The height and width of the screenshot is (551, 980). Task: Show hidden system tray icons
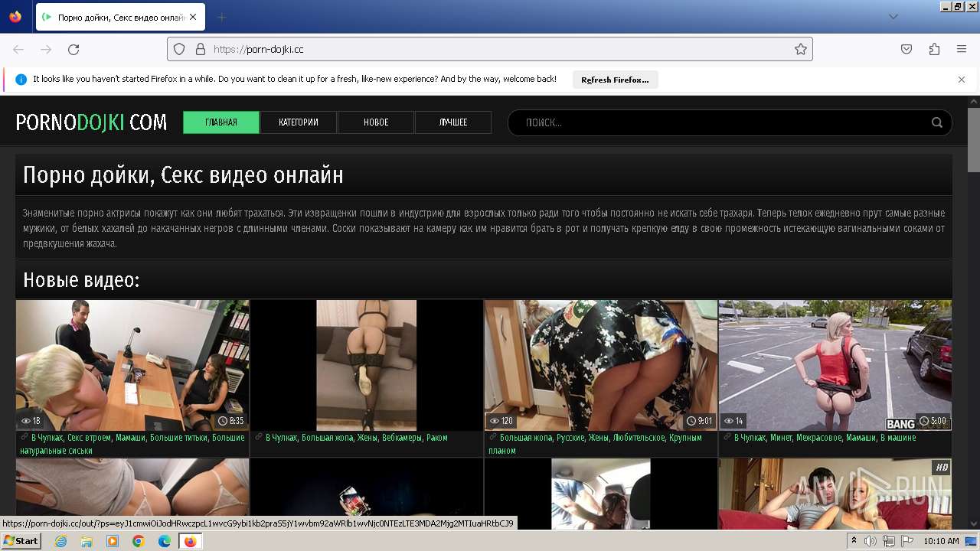854,541
